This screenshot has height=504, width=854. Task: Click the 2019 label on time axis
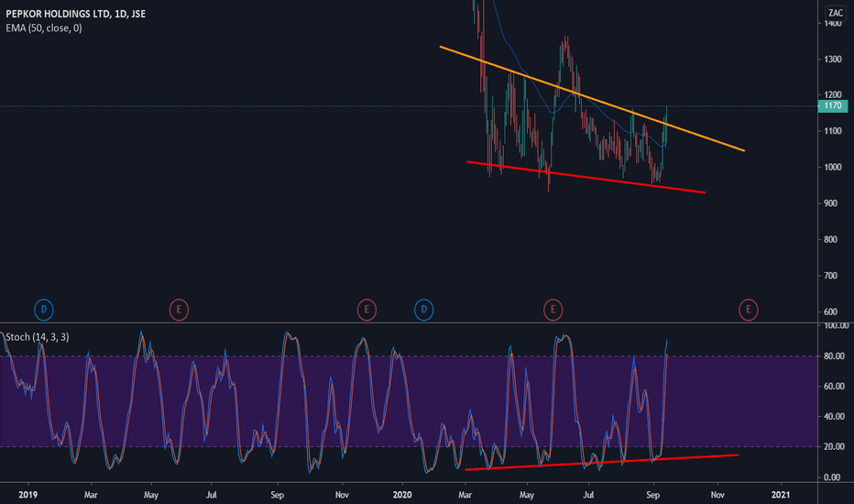pos(27,495)
